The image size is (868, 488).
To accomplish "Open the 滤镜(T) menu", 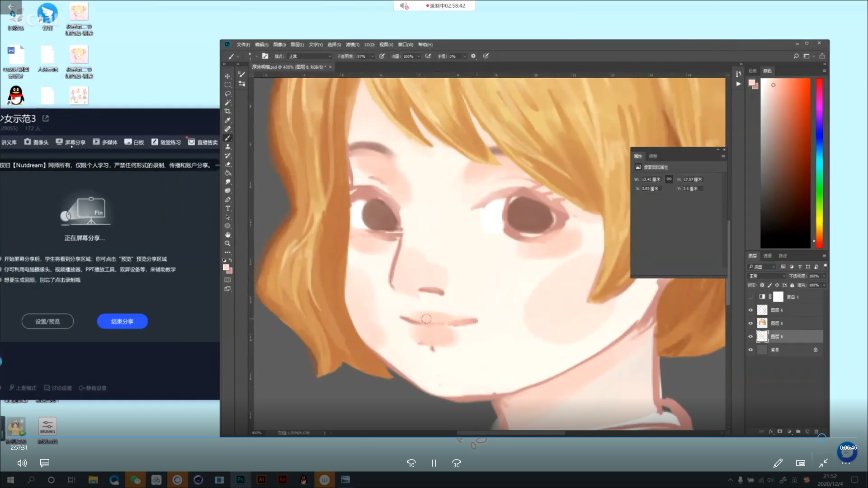I will tap(352, 44).
